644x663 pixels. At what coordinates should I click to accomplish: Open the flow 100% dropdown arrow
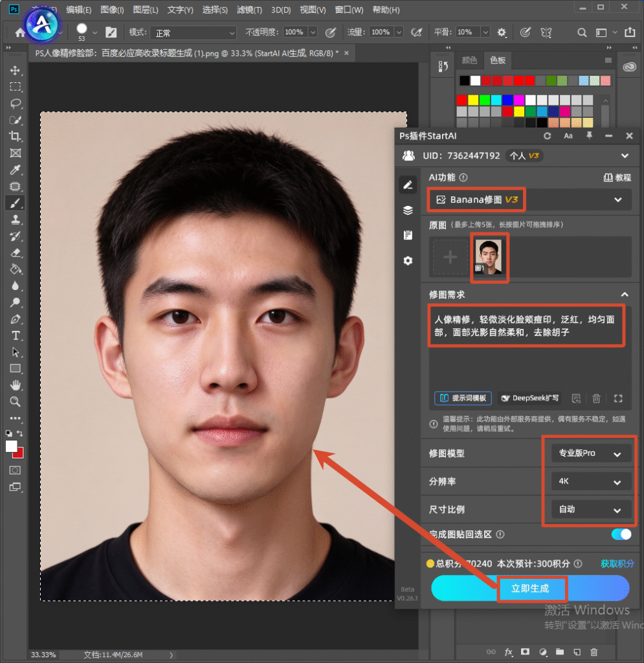pyautogui.click(x=399, y=32)
